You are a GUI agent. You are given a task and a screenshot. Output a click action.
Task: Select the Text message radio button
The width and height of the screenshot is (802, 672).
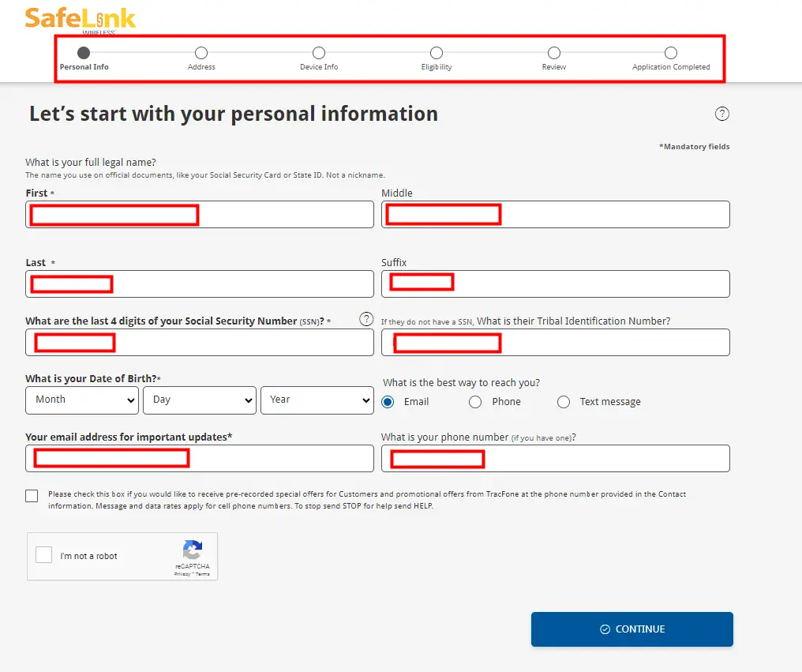(x=564, y=402)
